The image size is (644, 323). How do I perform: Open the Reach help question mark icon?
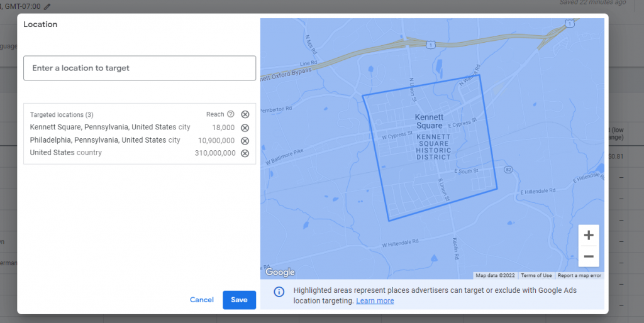pos(231,114)
